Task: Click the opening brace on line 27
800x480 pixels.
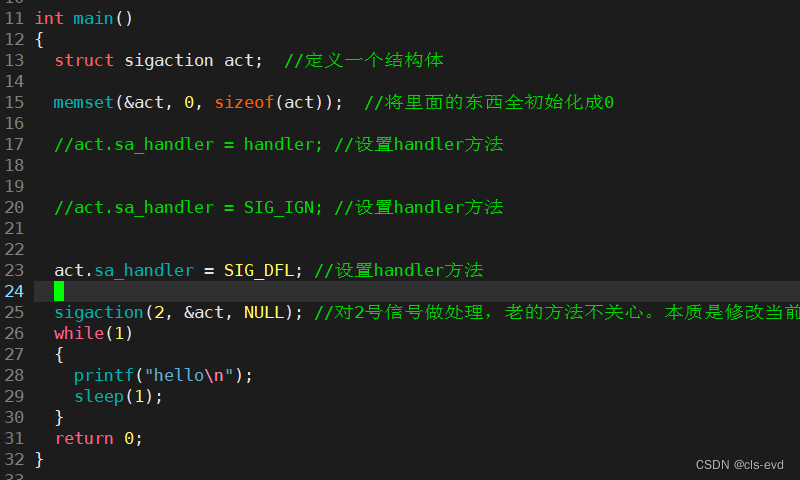Action: point(59,355)
